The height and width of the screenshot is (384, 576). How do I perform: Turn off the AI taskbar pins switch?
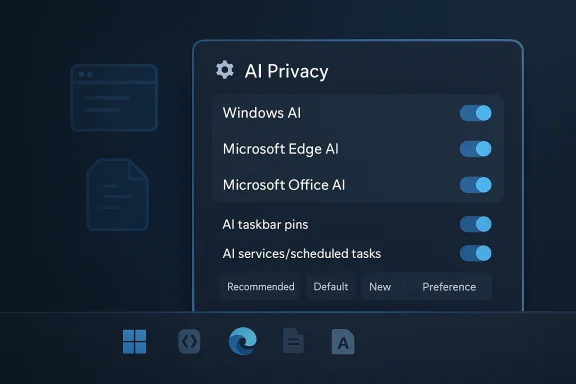pyautogui.click(x=475, y=224)
